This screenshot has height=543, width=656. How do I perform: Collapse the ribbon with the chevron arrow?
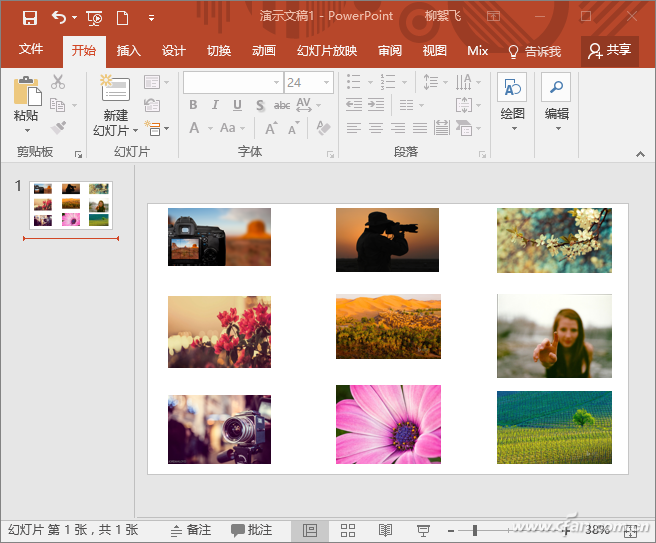click(x=640, y=153)
